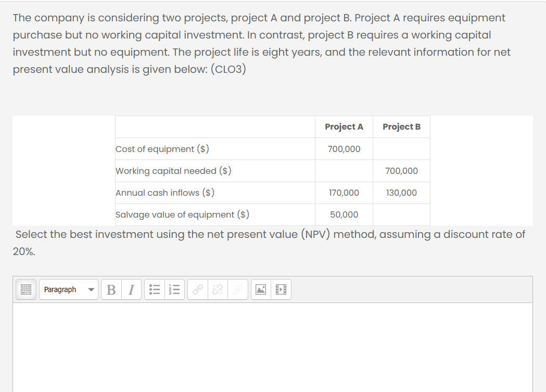Viewport: 546px width, 392px height.
Task: Select the numbered list icon
Action: (174, 289)
